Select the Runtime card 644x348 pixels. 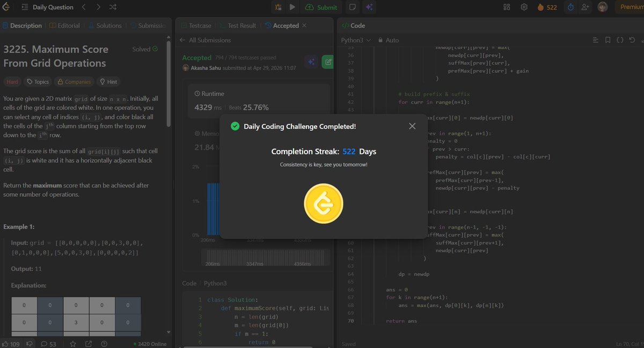point(260,101)
